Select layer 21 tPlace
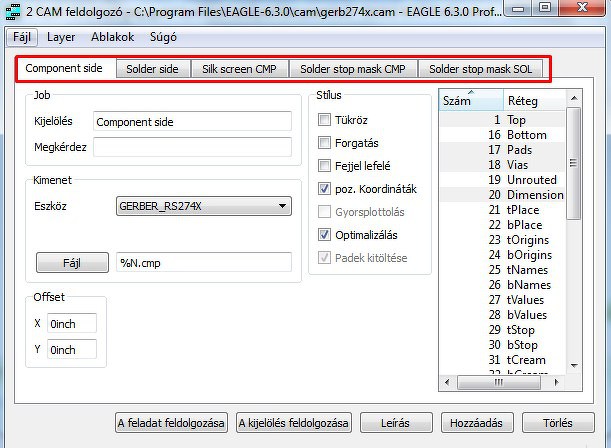 pos(502,210)
